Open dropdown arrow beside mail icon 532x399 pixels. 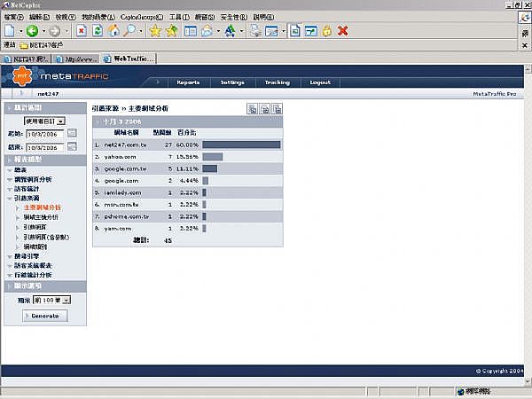[x=218, y=31]
